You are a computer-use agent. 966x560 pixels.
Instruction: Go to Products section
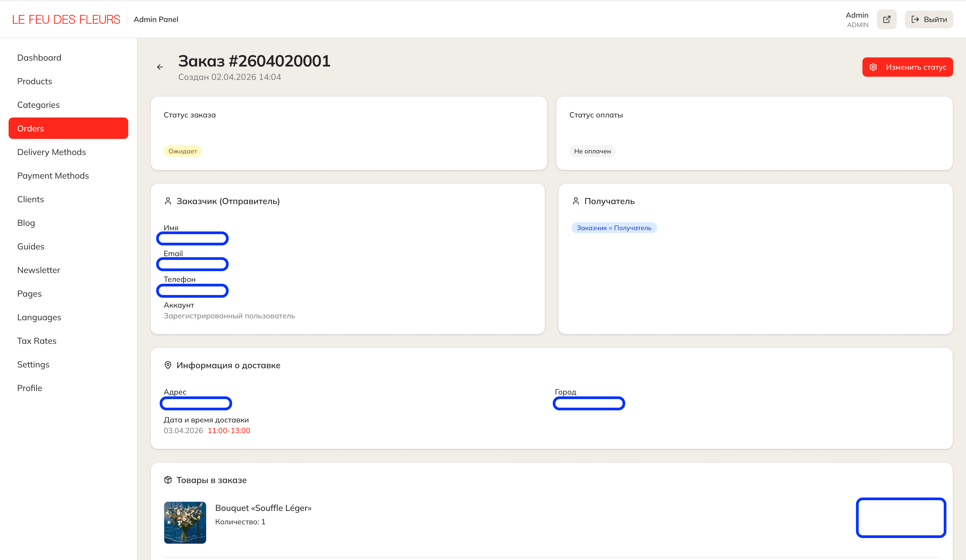35,81
